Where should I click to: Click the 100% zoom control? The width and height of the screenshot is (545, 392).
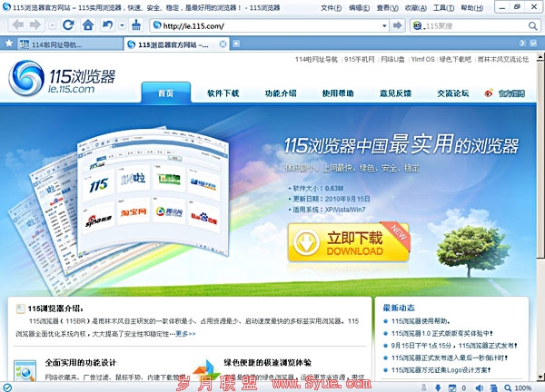tap(518, 387)
